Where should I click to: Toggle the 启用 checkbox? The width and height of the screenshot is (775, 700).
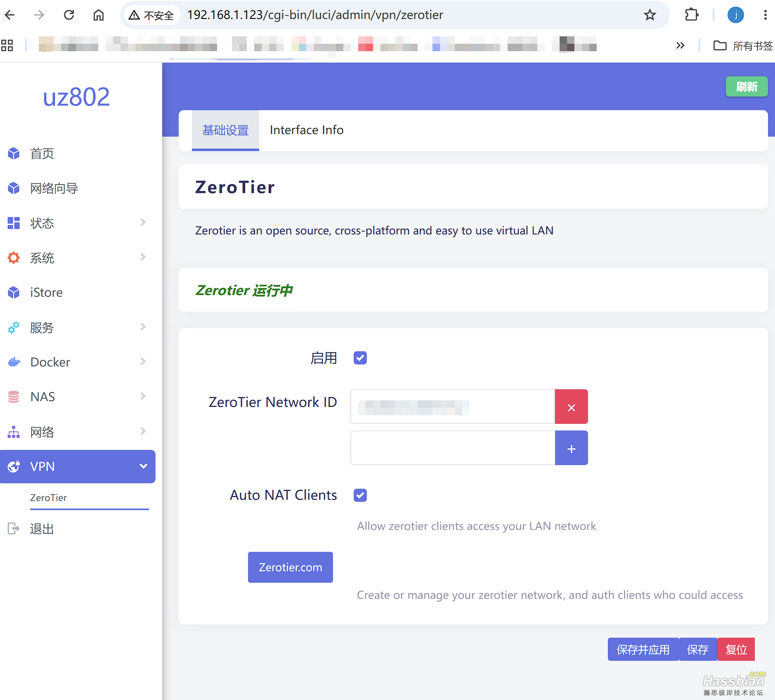[360, 358]
